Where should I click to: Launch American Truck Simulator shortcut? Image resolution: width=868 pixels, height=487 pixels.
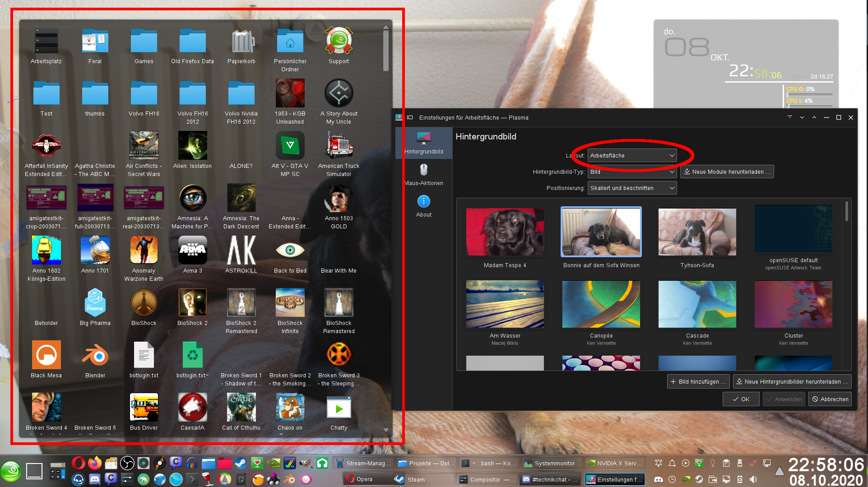(x=339, y=147)
